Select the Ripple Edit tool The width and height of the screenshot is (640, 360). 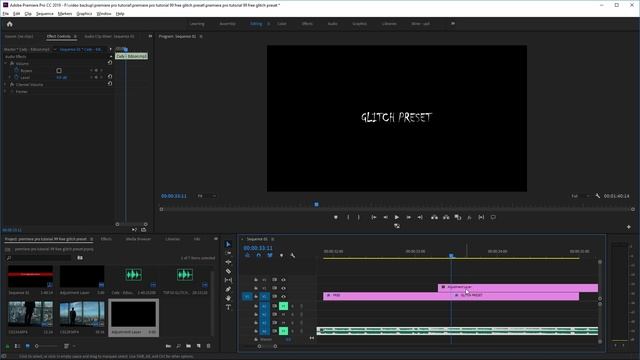228,262
